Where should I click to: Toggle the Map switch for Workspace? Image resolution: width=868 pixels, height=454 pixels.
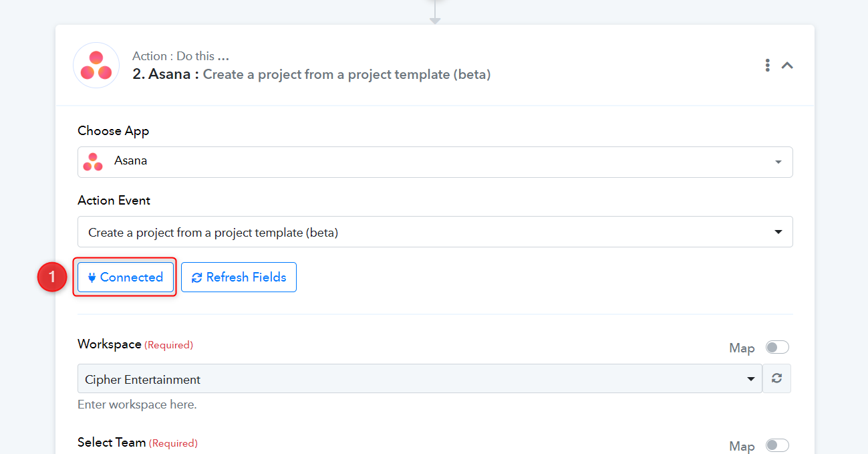pyautogui.click(x=777, y=347)
